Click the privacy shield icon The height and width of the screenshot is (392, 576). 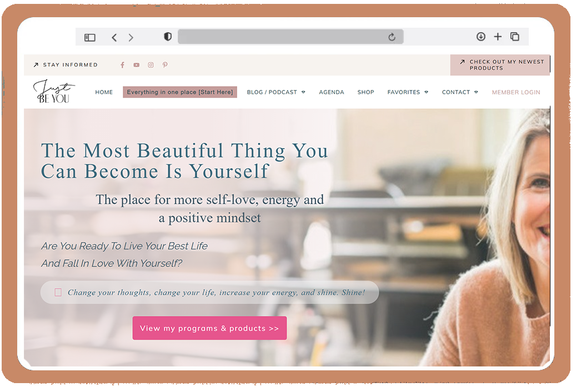[x=168, y=37]
